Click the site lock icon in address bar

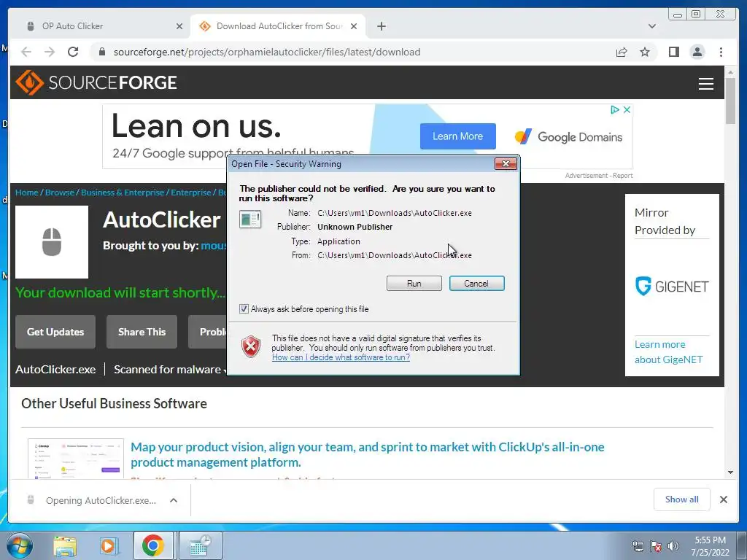pos(101,52)
